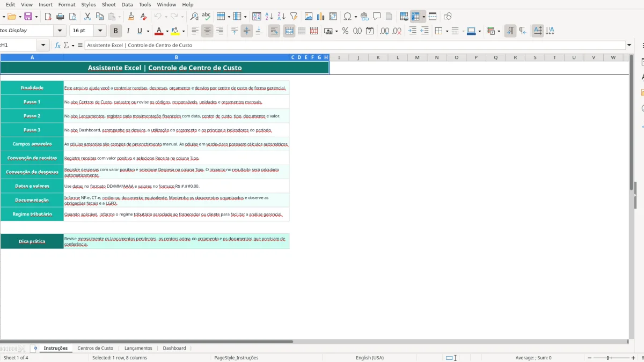Click the Export as PDF icon

tap(48, 17)
